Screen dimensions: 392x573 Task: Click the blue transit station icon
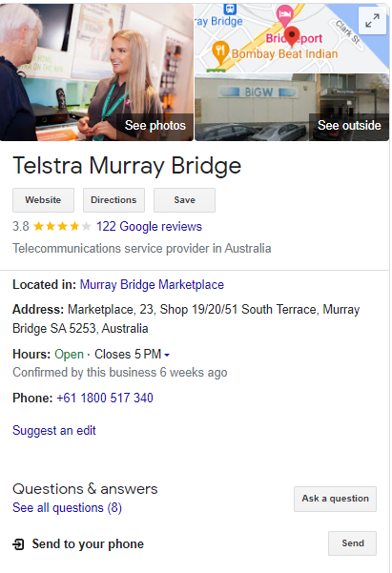click(x=230, y=9)
